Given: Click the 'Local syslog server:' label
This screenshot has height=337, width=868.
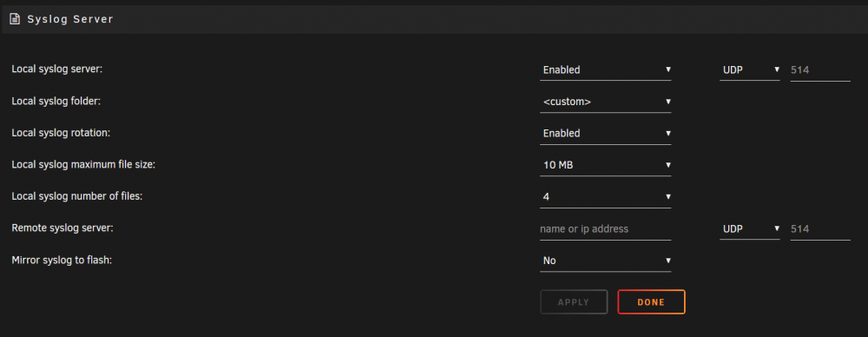Looking at the screenshot, I should [x=57, y=69].
